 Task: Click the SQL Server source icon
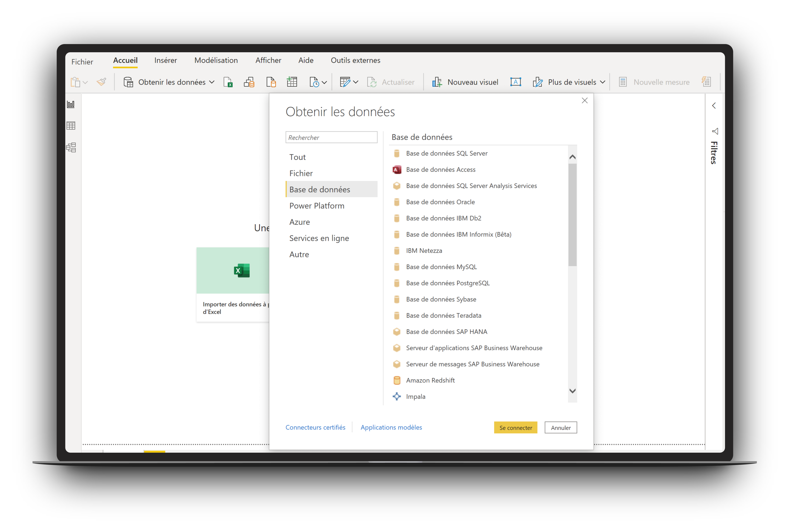tap(271, 82)
